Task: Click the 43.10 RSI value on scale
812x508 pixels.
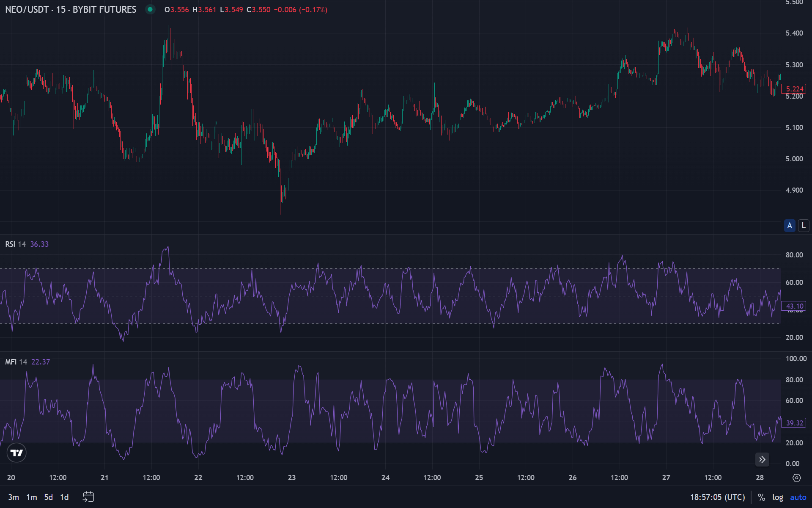Action: pos(794,306)
